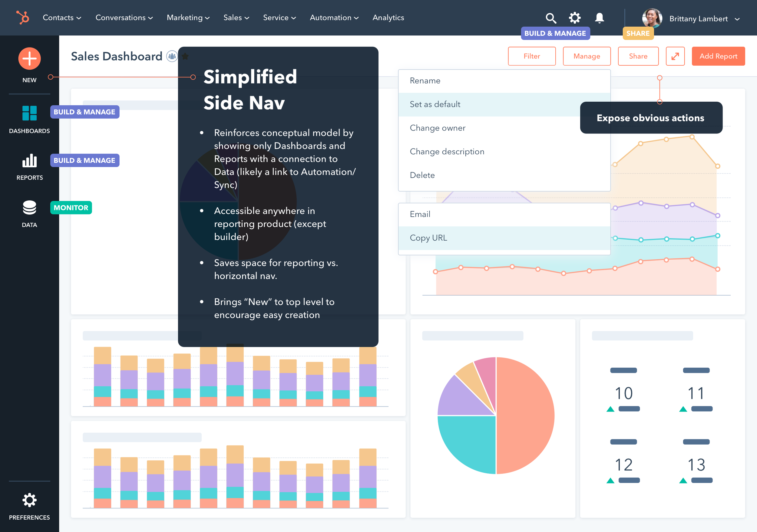Click the Add Report button
The width and height of the screenshot is (757, 532).
point(718,56)
